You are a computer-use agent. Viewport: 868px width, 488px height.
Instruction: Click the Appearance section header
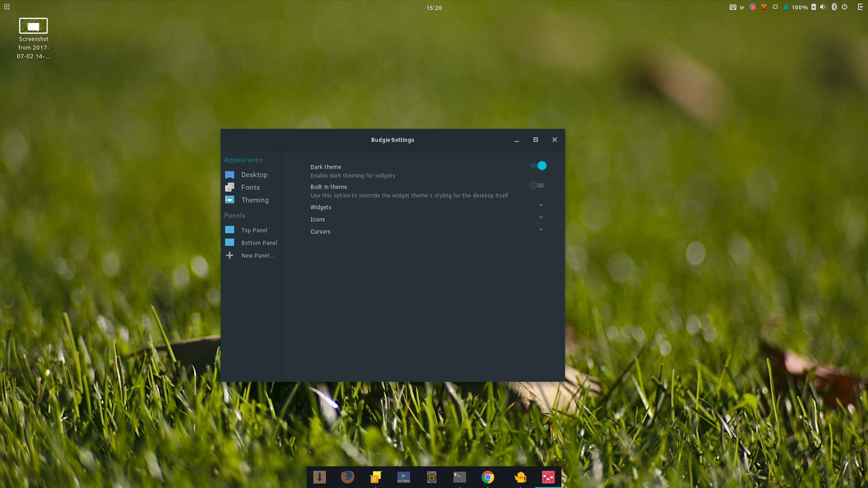(243, 160)
